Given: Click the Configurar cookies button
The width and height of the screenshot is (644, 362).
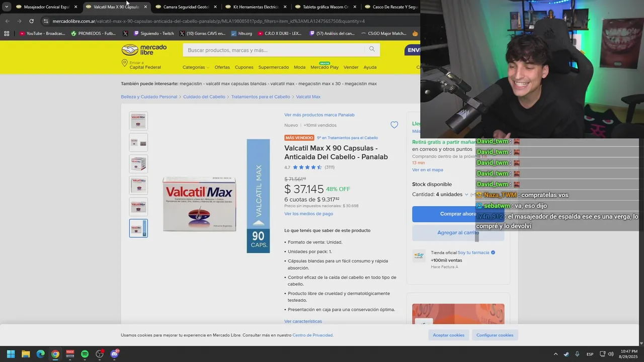Looking at the screenshot, I should coord(495,335).
